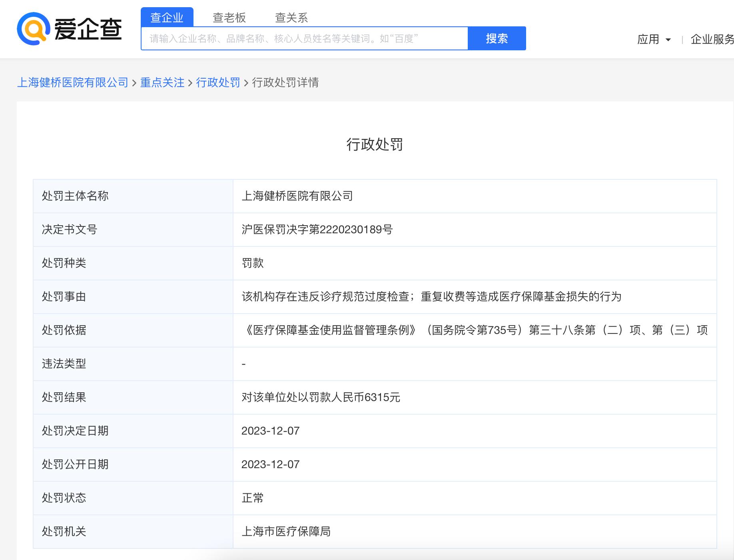The width and height of the screenshot is (734, 560).
Task: Click the 上海市医疗保障局 authority cell
Action: pyautogui.click(x=286, y=532)
